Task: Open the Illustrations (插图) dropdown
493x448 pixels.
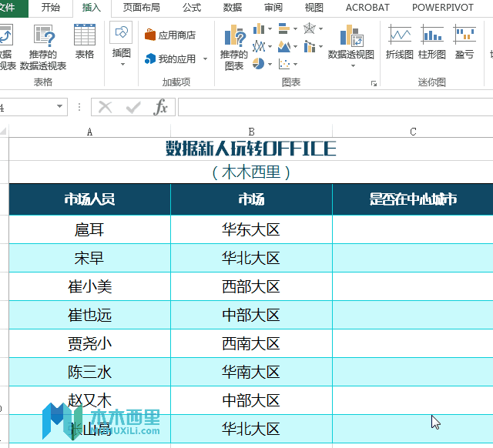Action: (x=122, y=45)
